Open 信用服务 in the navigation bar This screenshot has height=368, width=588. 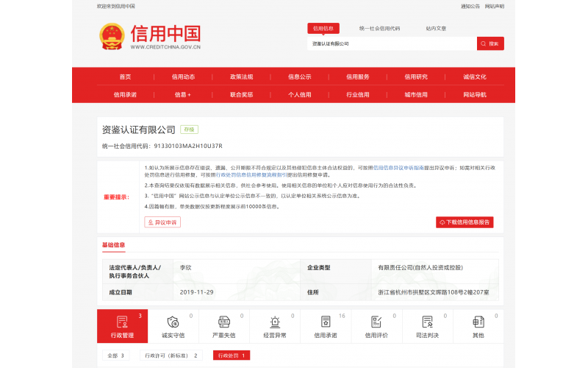[x=358, y=77]
